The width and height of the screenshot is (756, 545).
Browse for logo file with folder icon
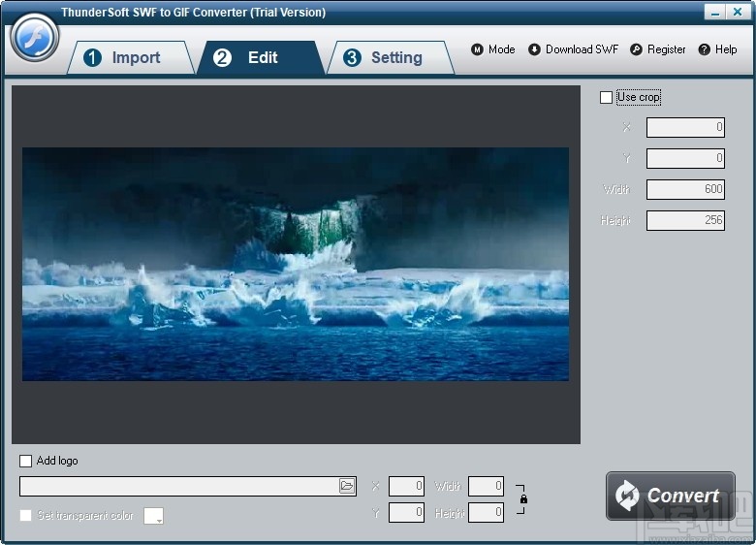pyautogui.click(x=347, y=486)
